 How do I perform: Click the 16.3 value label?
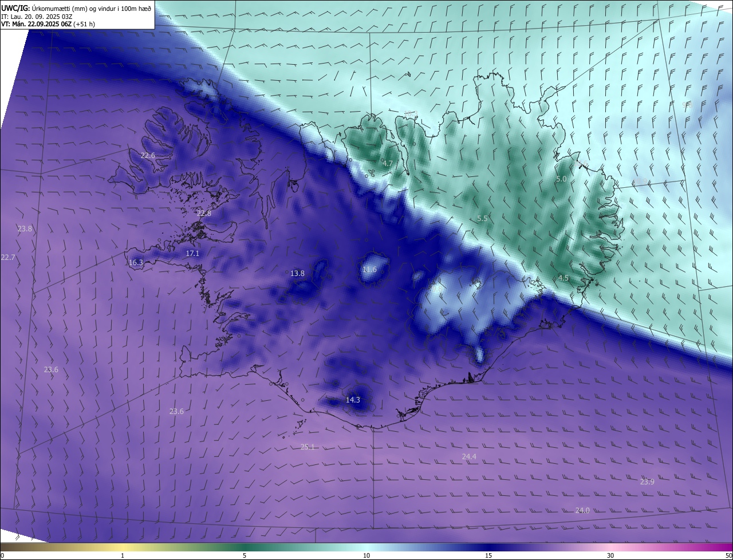pyautogui.click(x=136, y=263)
